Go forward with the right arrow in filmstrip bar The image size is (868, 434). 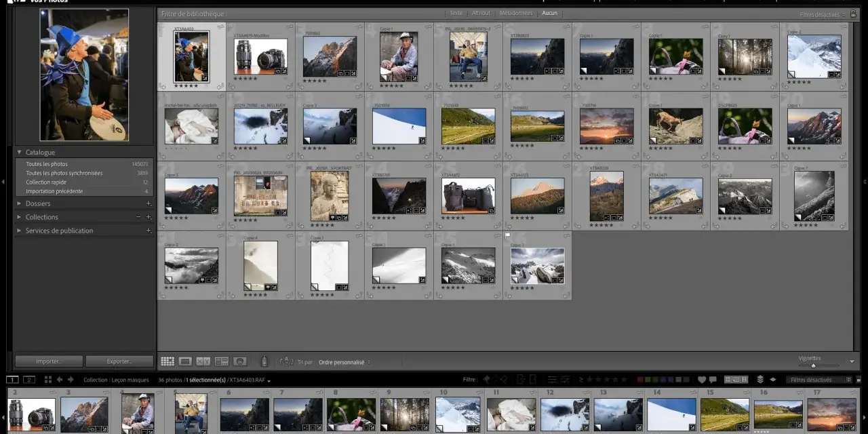tap(71, 380)
